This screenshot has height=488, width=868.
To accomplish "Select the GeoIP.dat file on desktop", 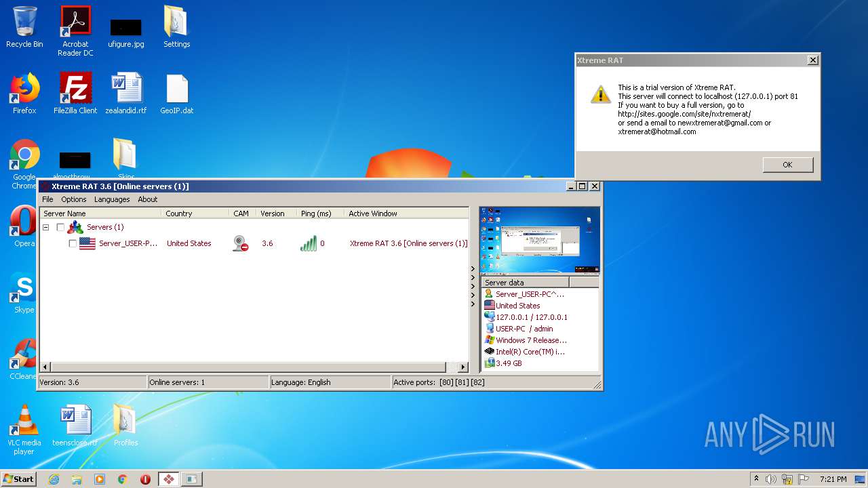I will pos(176,94).
